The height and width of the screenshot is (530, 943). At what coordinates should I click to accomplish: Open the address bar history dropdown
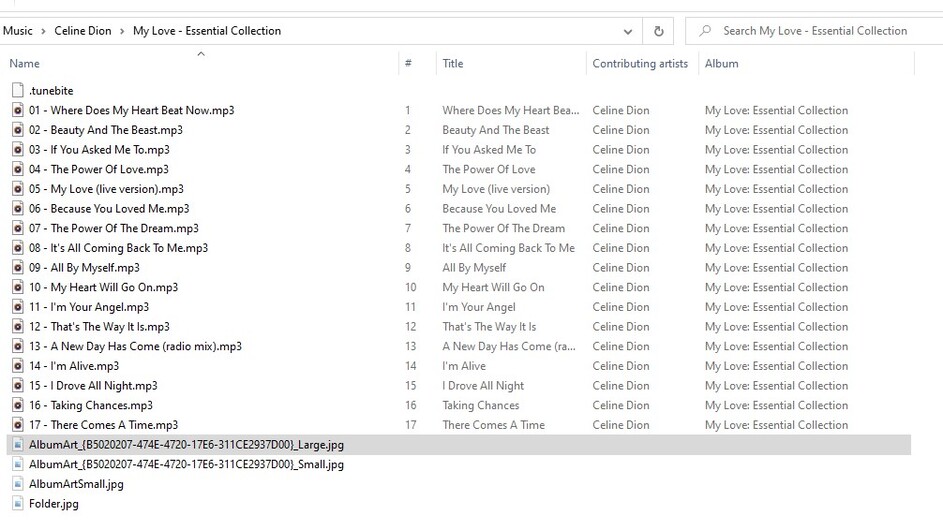point(628,31)
